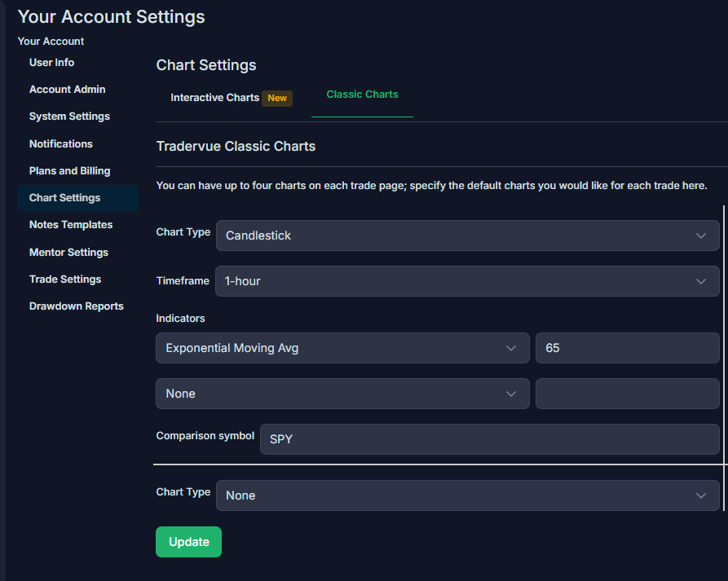Select Chart Settings in the sidebar
728x581 pixels.
coord(78,198)
